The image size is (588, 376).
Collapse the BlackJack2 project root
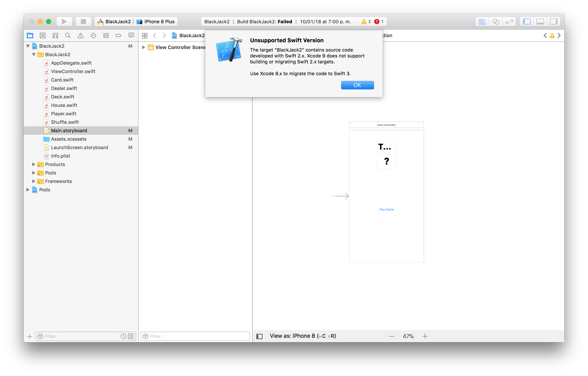[28, 46]
